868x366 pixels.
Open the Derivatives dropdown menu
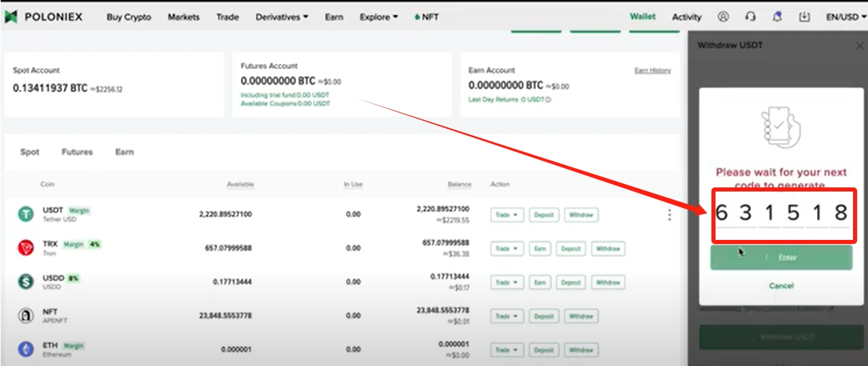coord(282,17)
